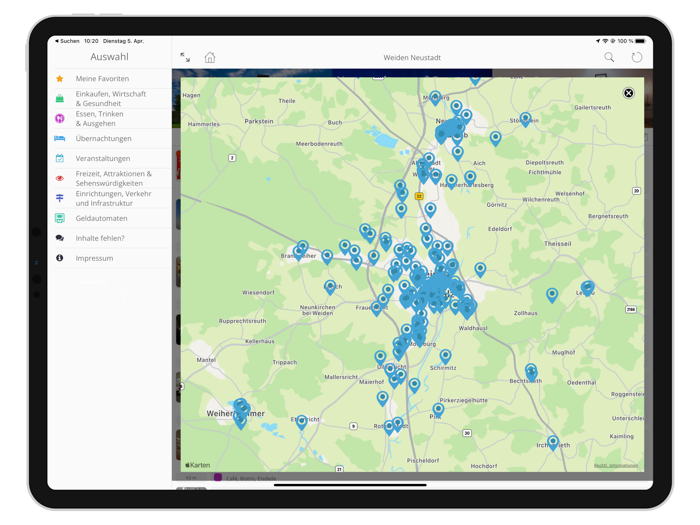Select the map pin near Störnstein
This screenshot has width=700, height=525.
tap(525, 118)
